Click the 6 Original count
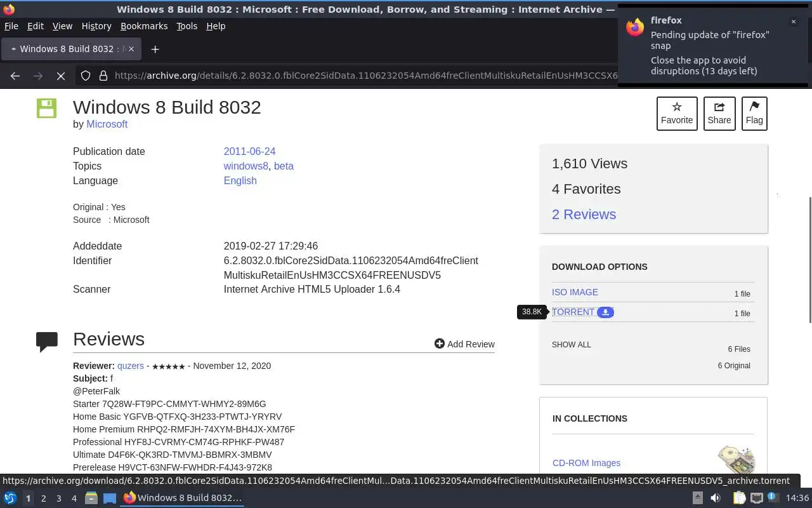The image size is (812, 508). tap(734, 365)
